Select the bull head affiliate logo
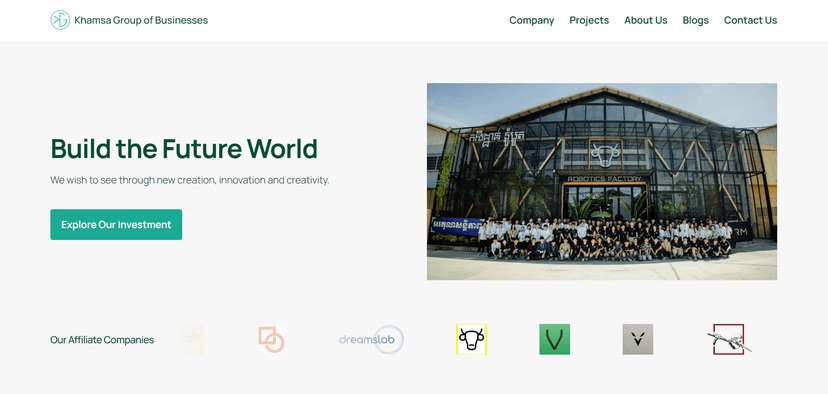The width and height of the screenshot is (828, 394). [x=472, y=339]
